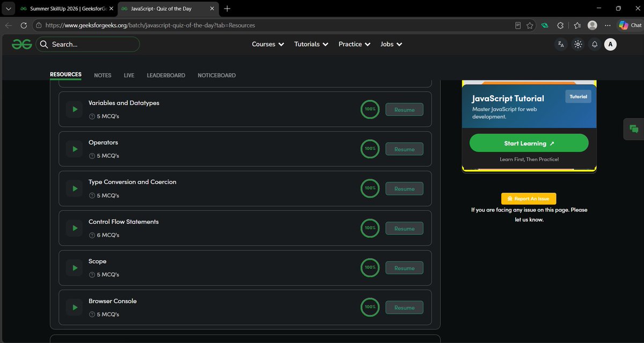Image resolution: width=644 pixels, height=343 pixels.
Task: Click the 100% progress ring for Operators
Action: 370,149
